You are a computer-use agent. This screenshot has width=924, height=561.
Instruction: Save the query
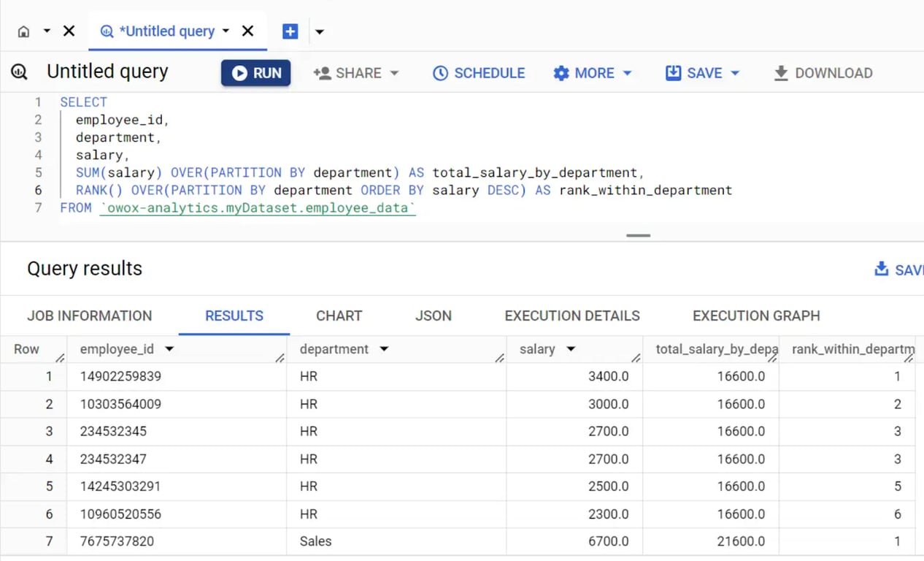pyautogui.click(x=693, y=73)
